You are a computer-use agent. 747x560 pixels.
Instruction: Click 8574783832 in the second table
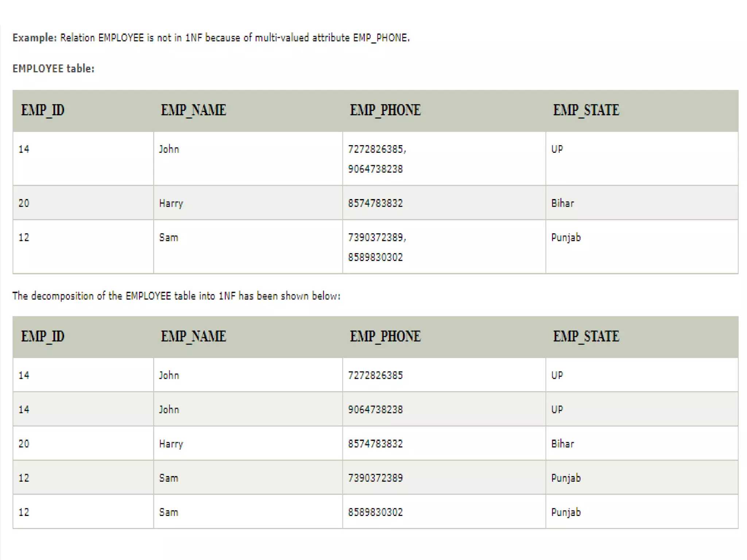coord(375,444)
